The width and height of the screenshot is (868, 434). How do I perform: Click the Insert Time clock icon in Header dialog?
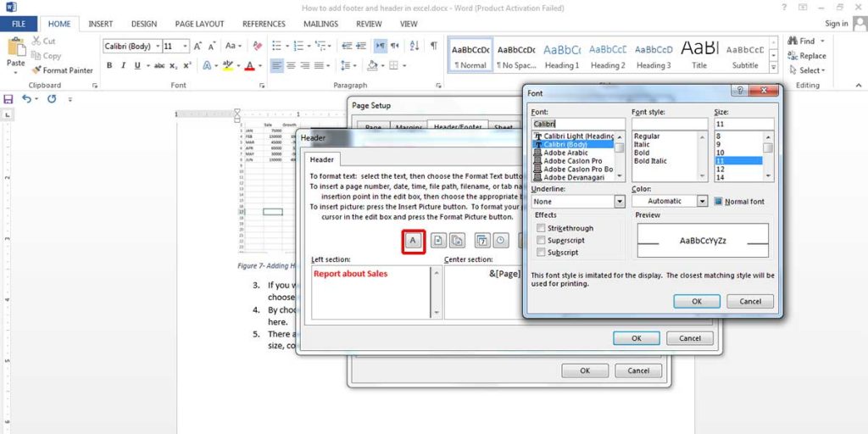pyautogui.click(x=501, y=241)
